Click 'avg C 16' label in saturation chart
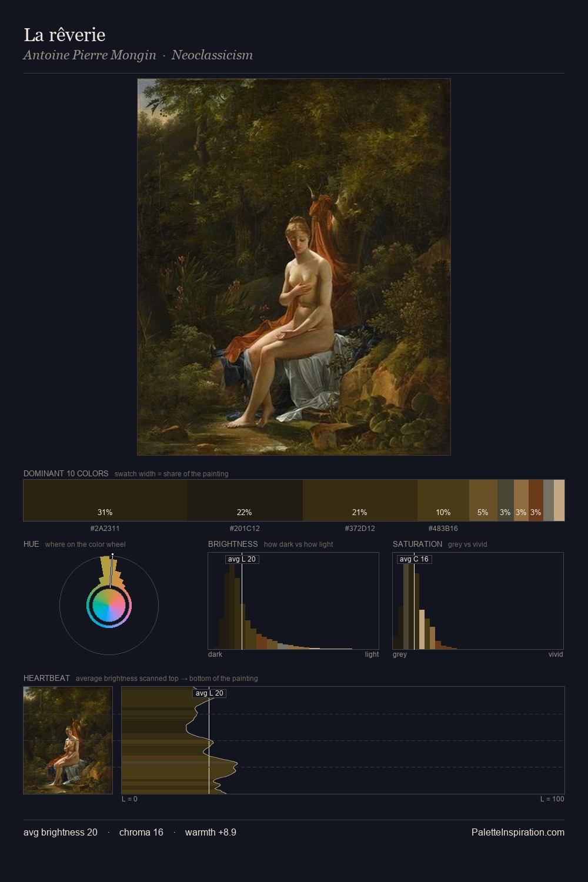Image resolution: width=588 pixels, height=882 pixels. coord(414,559)
